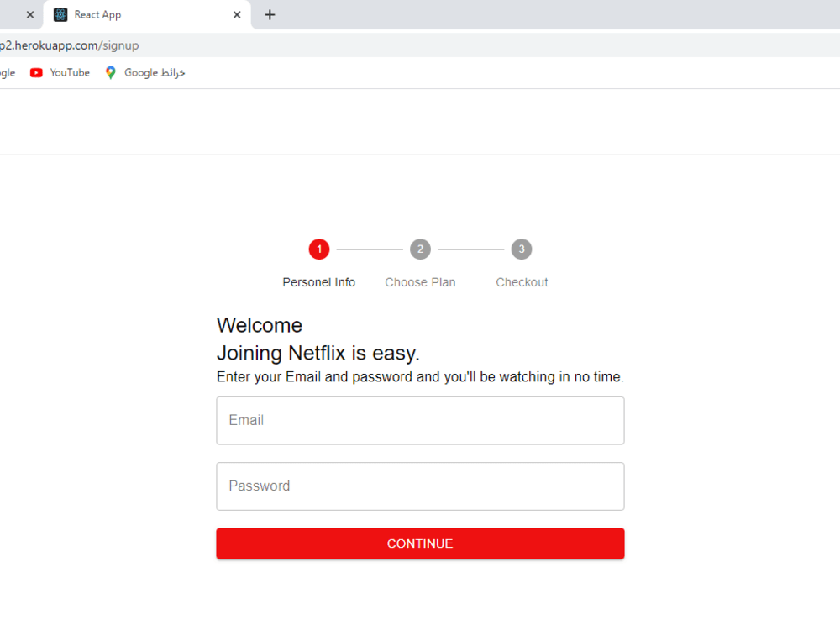This screenshot has width=840, height=630.
Task: Select step 2 circle in the signup stepper
Action: (420, 249)
